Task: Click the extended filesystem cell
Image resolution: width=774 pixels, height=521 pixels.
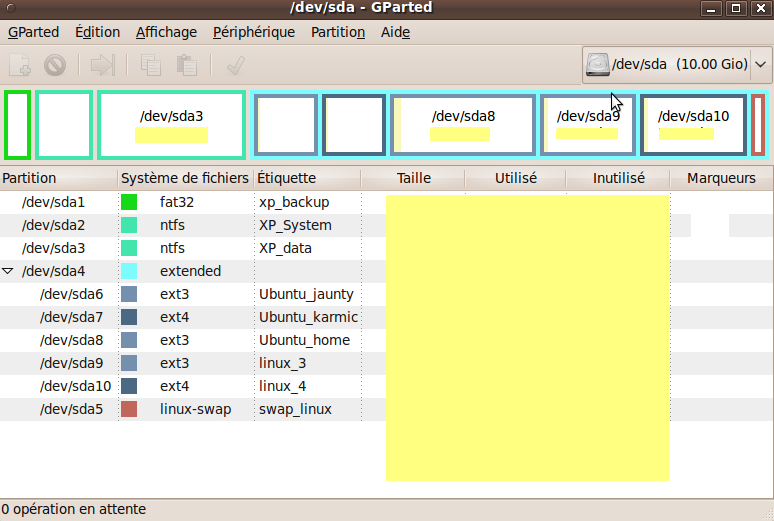Action: (191, 271)
